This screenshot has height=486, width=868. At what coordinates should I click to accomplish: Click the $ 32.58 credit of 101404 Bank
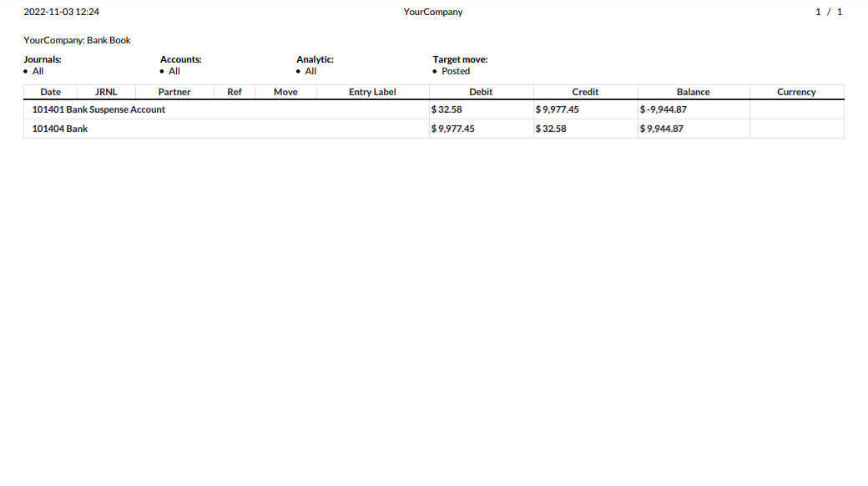tap(551, 129)
